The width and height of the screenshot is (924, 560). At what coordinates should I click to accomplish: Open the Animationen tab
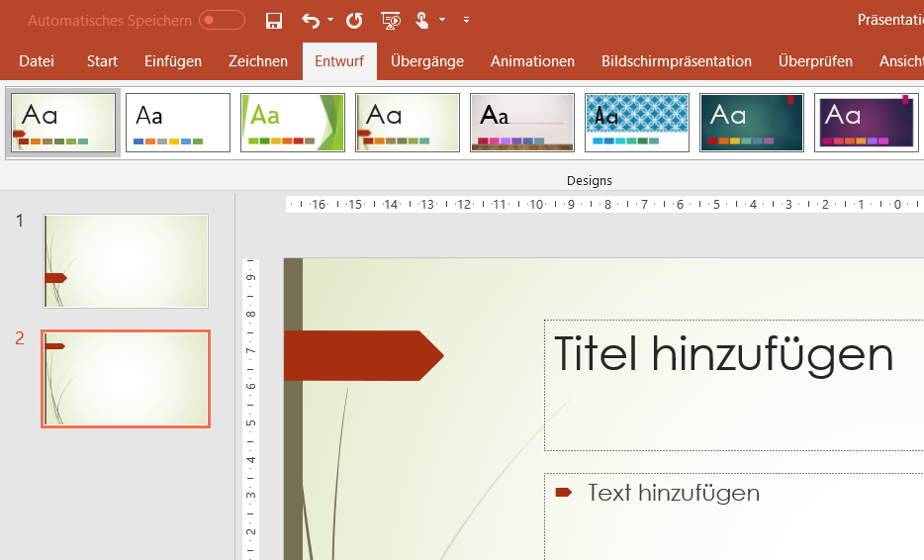pos(532,61)
